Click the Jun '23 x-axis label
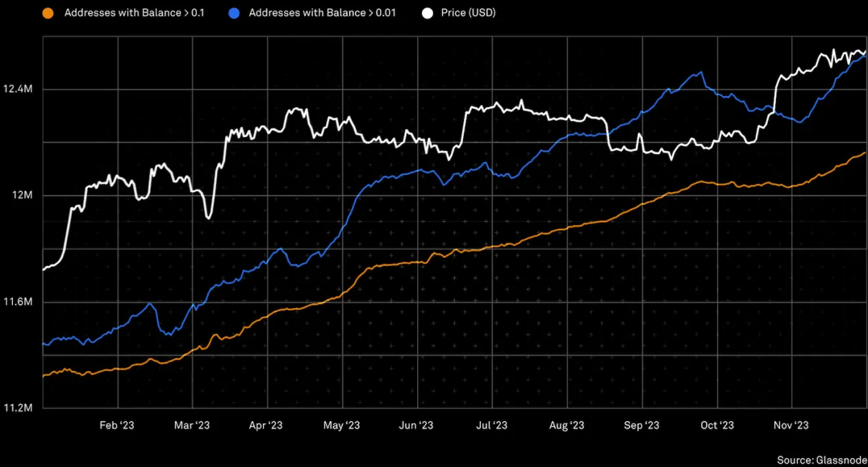The height and width of the screenshot is (467, 868). point(417,425)
